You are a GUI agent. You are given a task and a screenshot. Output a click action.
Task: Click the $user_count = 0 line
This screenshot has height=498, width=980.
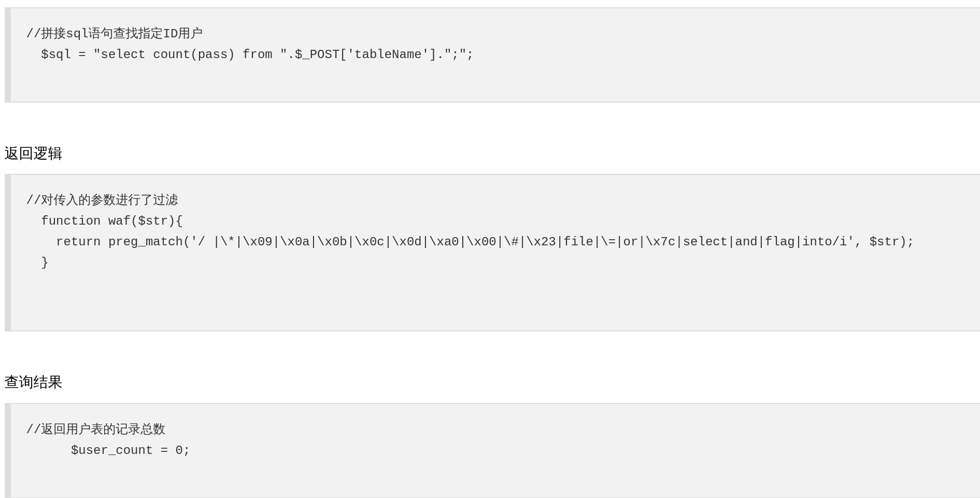(x=130, y=450)
